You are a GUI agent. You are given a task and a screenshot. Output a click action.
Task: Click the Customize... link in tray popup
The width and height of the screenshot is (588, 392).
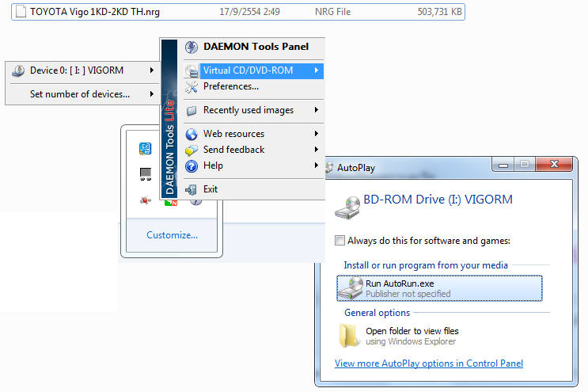point(172,235)
